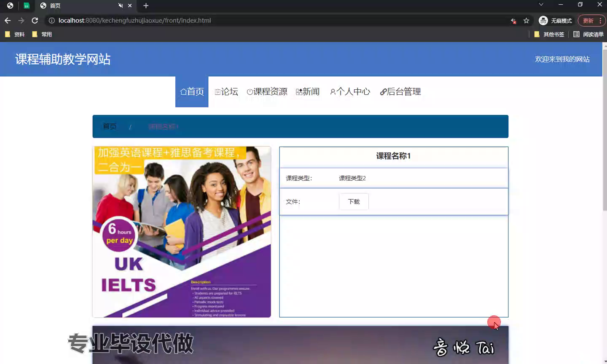Open the Chrome three-dot menu
607x364 pixels.
click(x=600, y=21)
